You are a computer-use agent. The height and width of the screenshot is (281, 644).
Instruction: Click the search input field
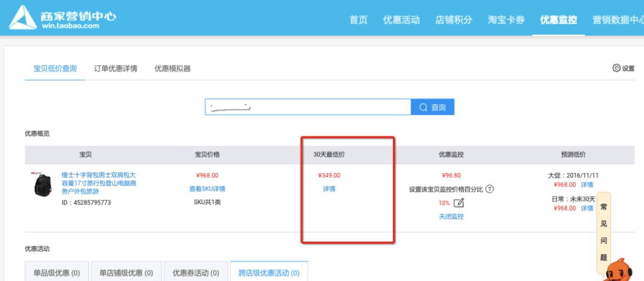(x=308, y=107)
